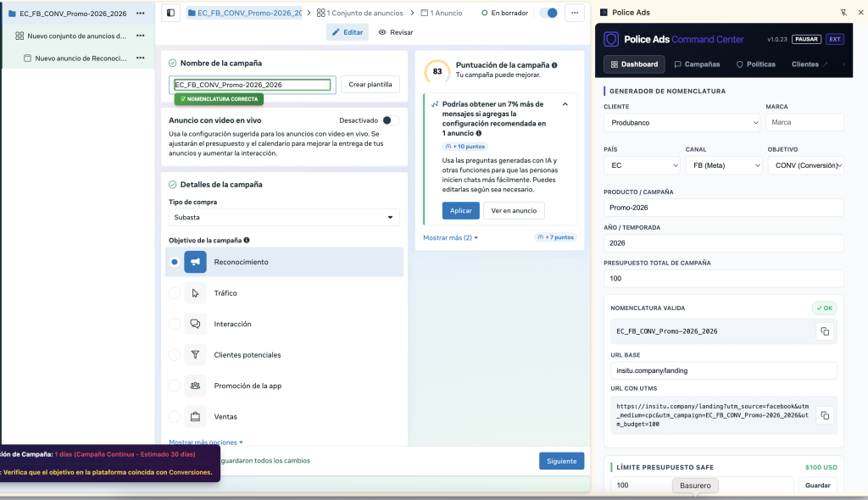Click the PAUSAR toggle in Police Ads header

[x=807, y=39]
